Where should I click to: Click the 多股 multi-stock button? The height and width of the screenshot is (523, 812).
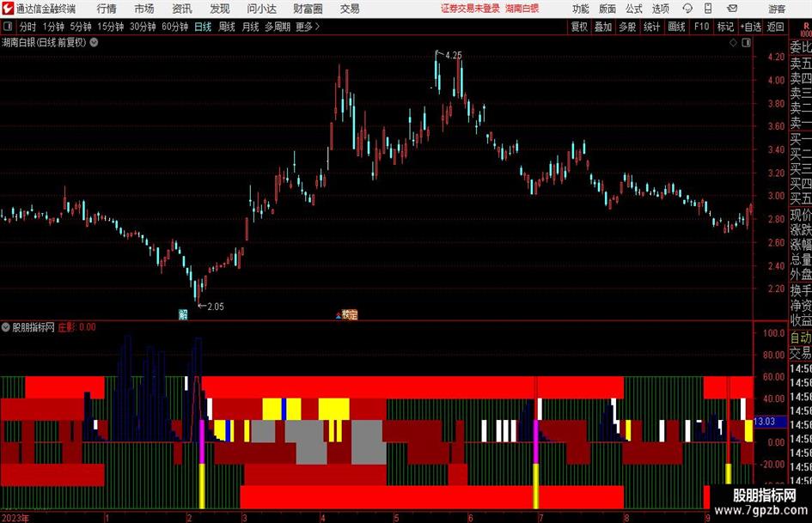click(627, 27)
